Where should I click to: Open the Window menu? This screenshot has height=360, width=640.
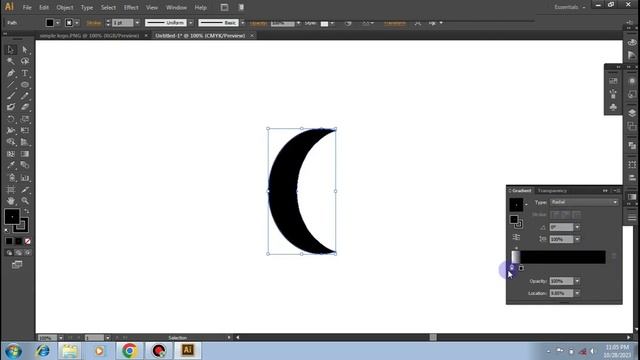click(176, 7)
